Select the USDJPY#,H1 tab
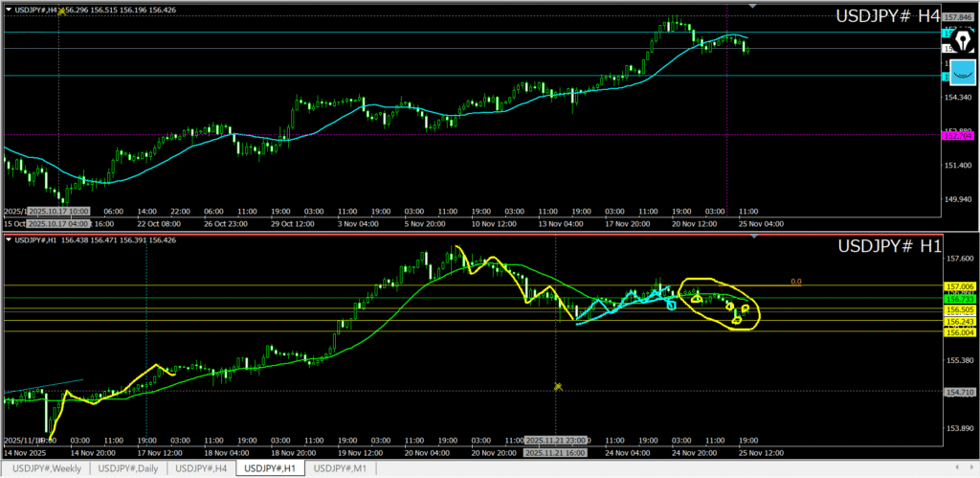Screen dimensions: 980x478 272,468
